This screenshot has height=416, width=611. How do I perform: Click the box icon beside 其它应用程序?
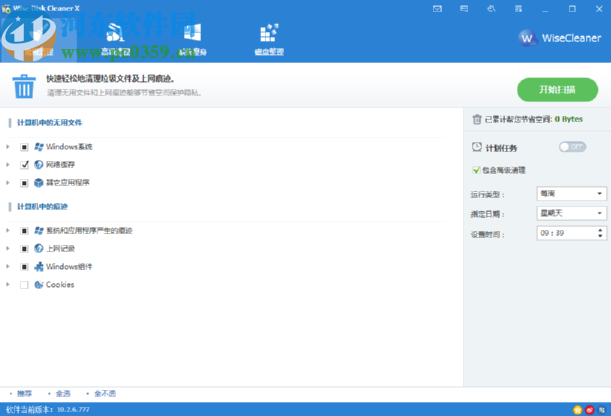pyautogui.click(x=39, y=183)
